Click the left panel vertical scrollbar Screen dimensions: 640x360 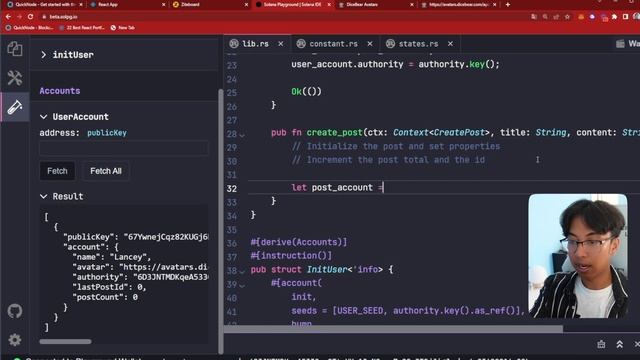pyautogui.click(x=221, y=220)
